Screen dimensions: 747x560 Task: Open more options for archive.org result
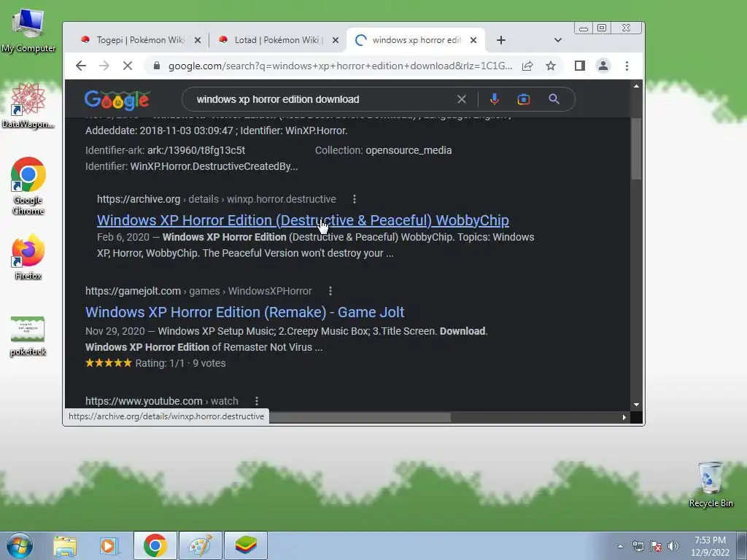pos(354,199)
